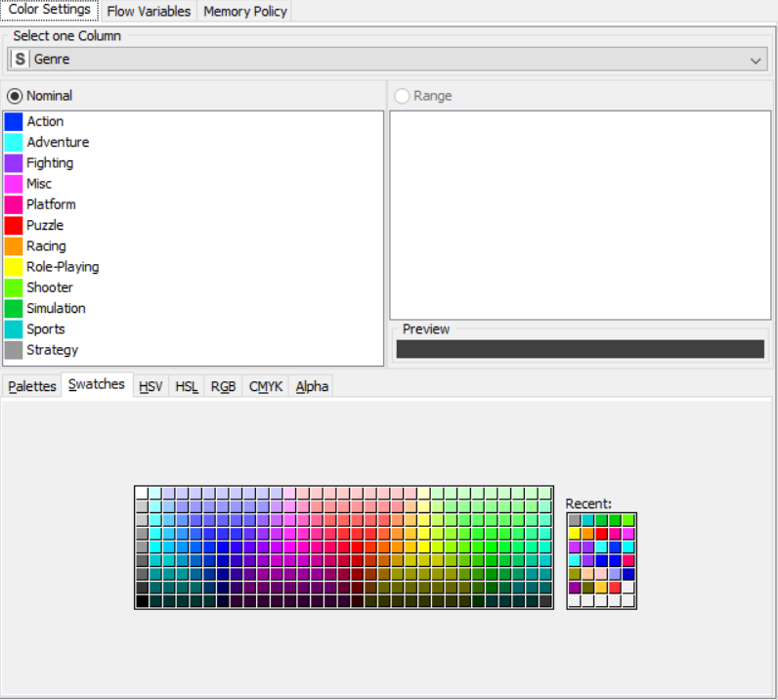Click the blue color box beside Action
Image resolution: width=778 pixels, height=700 pixels.
tap(14, 121)
